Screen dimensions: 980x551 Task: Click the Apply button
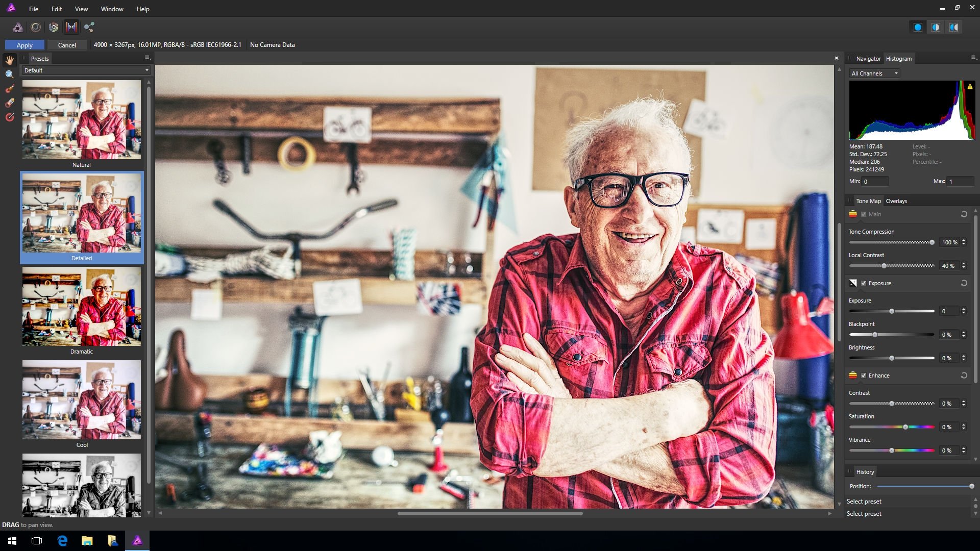click(24, 45)
